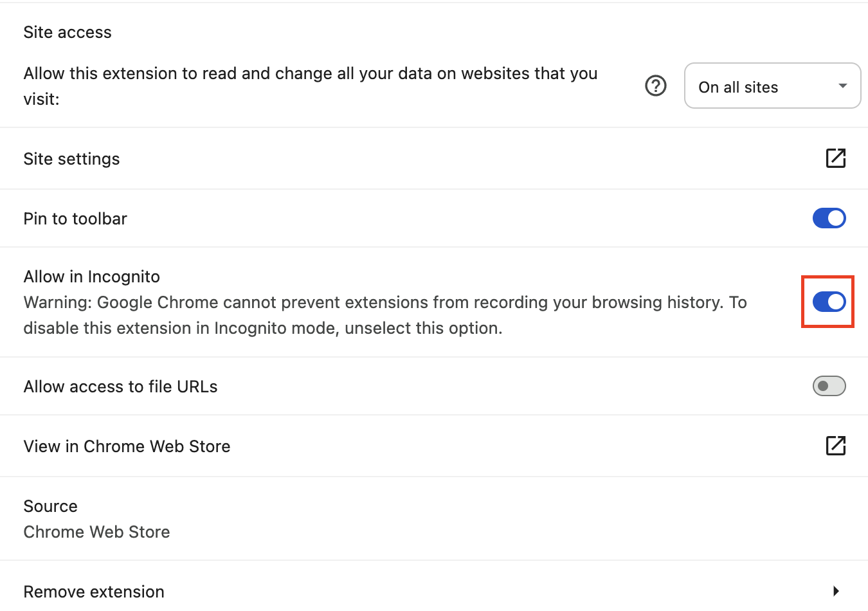
Task: Click the 'Pin to toolbar' label
Action: 75,219
